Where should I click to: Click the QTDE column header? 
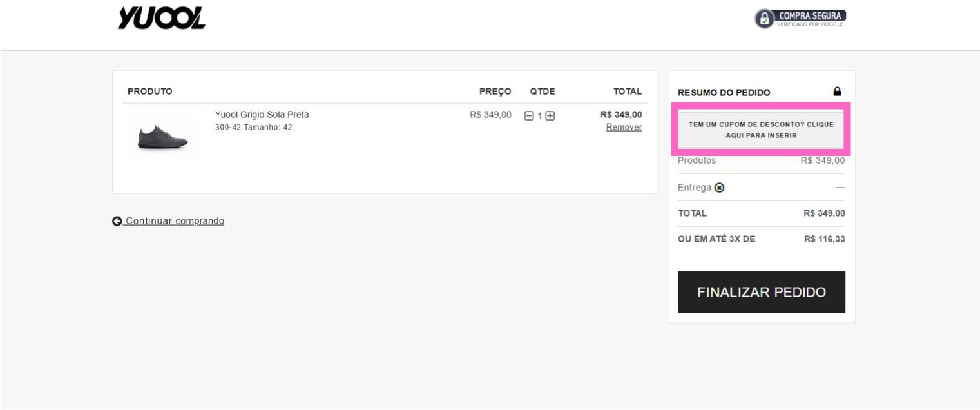543,92
